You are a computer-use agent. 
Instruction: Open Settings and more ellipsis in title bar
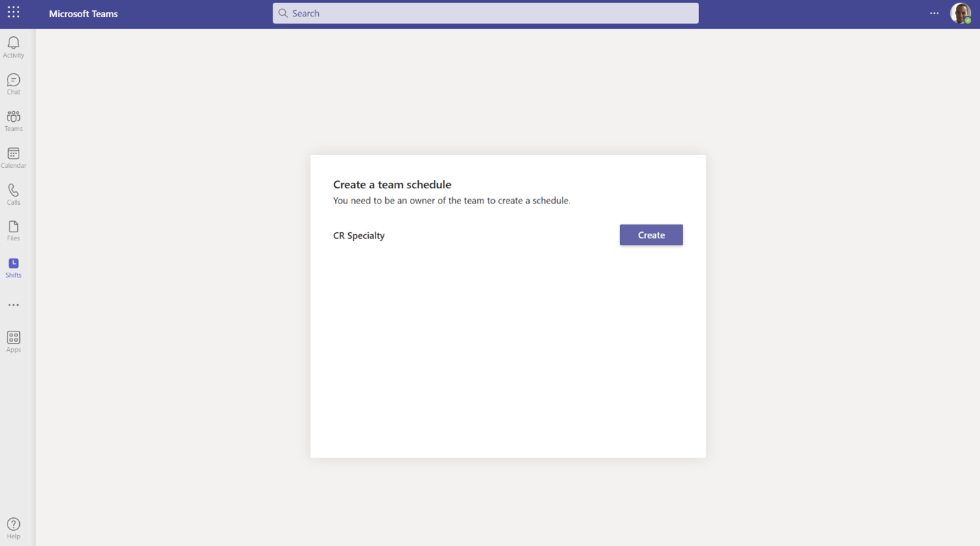pyautogui.click(x=934, y=13)
